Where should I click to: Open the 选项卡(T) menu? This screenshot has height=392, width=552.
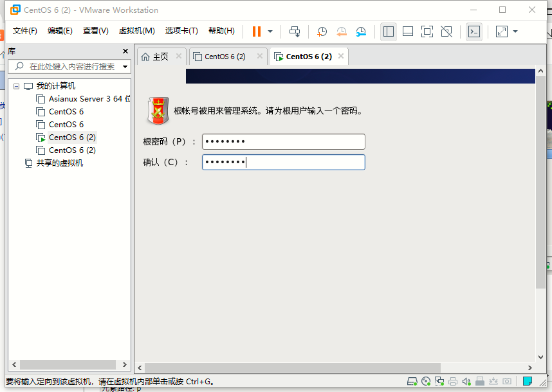pyautogui.click(x=181, y=31)
